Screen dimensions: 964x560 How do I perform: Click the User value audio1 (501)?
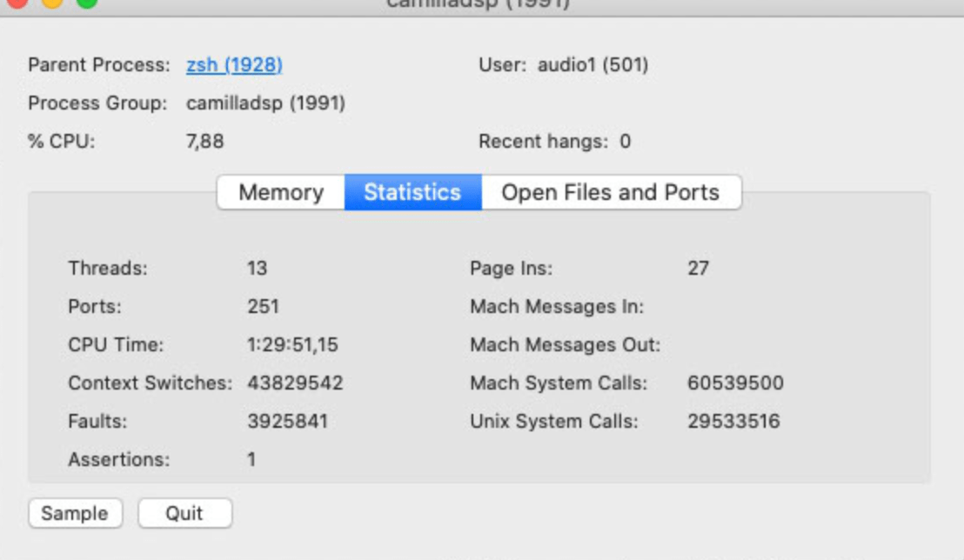point(592,64)
